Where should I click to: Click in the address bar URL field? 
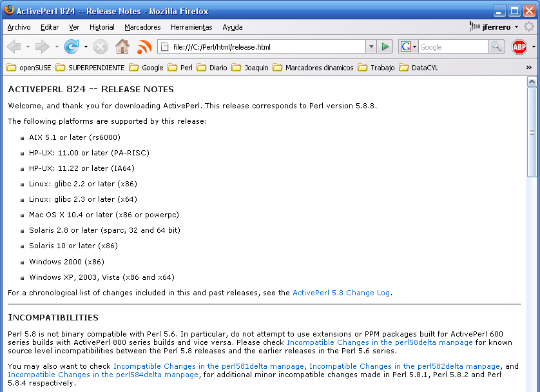(x=266, y=47)
